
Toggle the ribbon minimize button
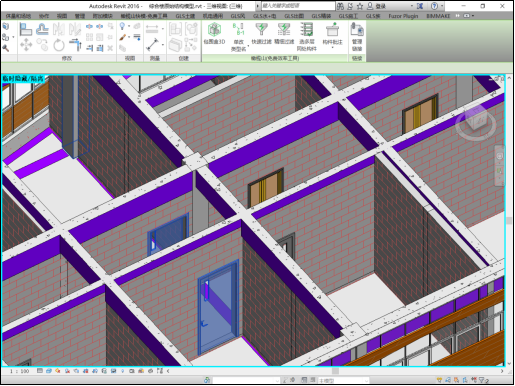point(468,16)
